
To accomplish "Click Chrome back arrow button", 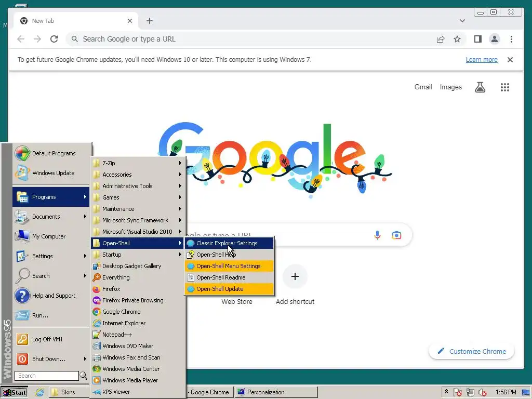I will 21,39.
